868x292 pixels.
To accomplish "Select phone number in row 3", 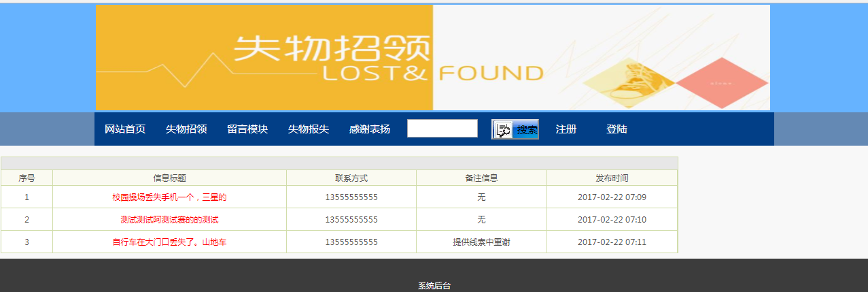I will click(351, 242).
